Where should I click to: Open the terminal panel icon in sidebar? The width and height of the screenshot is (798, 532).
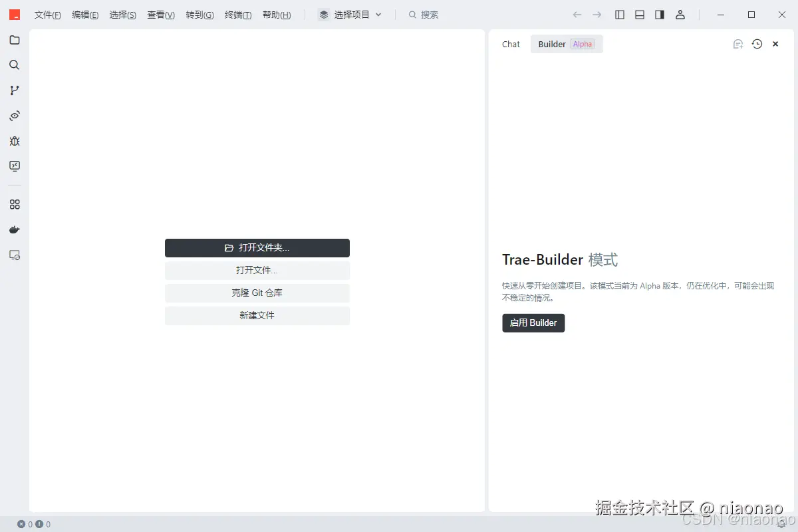15,166
